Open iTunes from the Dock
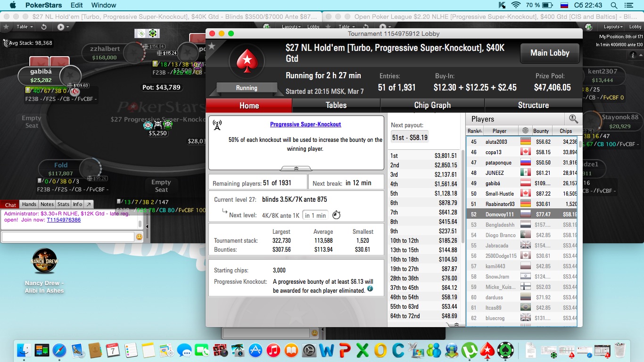The width and height of the screenshot is (644, 362). pos(273,350)
